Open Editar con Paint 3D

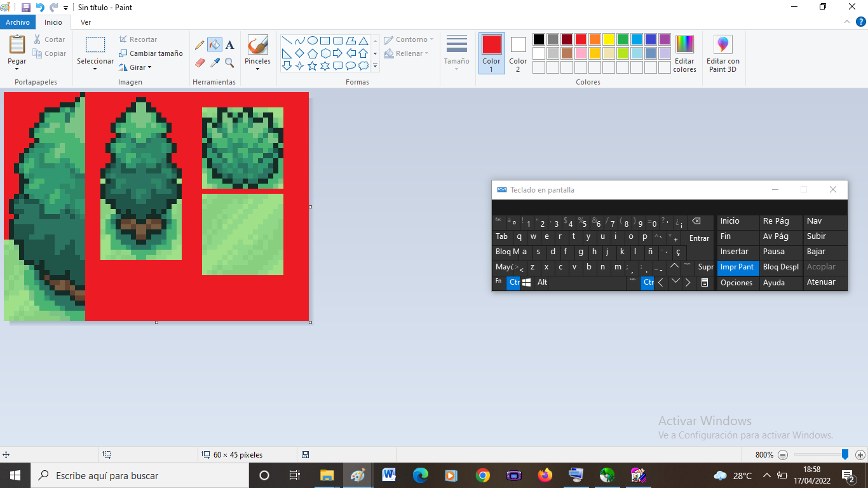click(x=722, y=53)
